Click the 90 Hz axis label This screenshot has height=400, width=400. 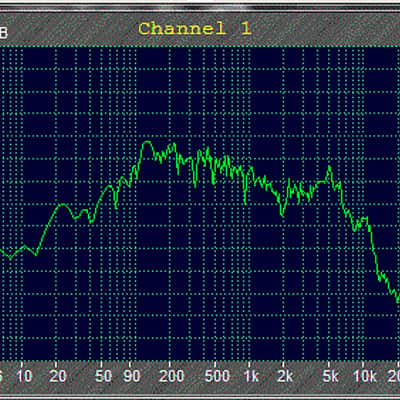[x=132, y=377]
